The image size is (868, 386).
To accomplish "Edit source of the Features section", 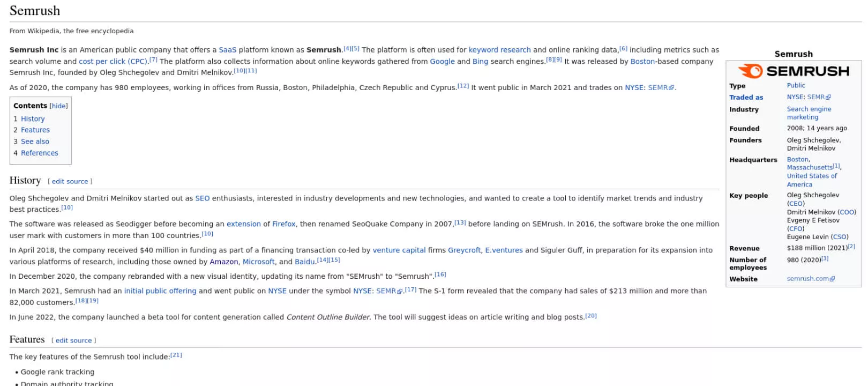I will pyautogui.click(x=73, y=340).
